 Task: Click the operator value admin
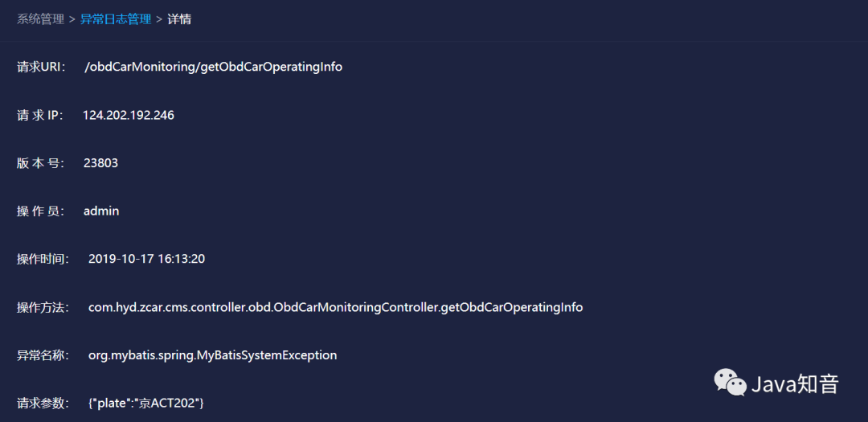point(101,211)
